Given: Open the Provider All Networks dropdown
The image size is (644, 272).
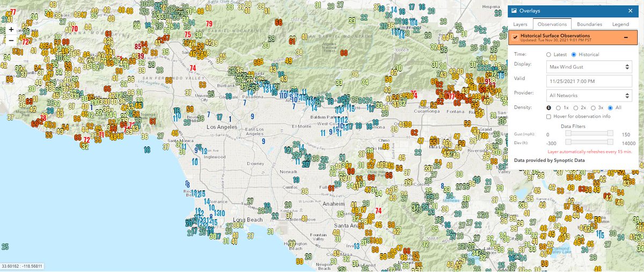Looking at the screenshot, I should 589,95.
